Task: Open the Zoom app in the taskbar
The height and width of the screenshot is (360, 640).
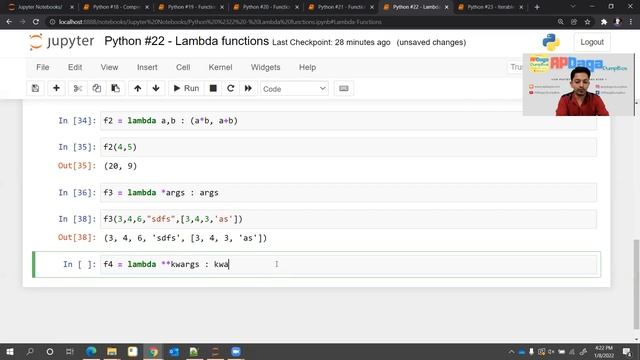Action: (x=236, y=351)
